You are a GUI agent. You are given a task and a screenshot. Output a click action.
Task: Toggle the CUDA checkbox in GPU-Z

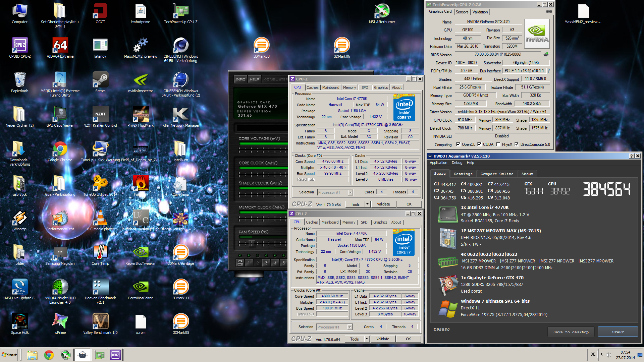[x=479, y=144]
